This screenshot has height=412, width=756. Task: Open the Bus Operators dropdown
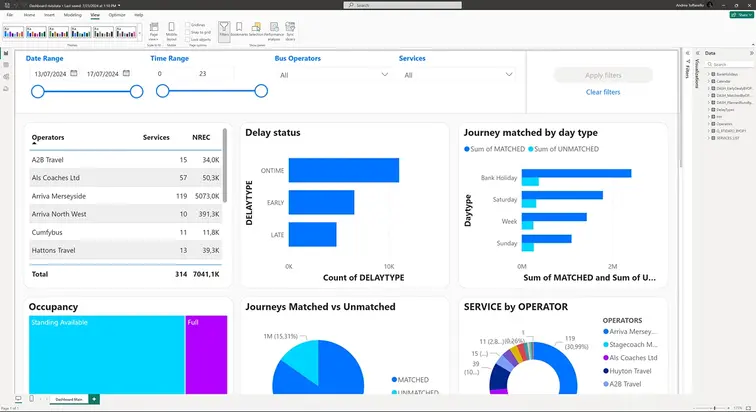334,75
